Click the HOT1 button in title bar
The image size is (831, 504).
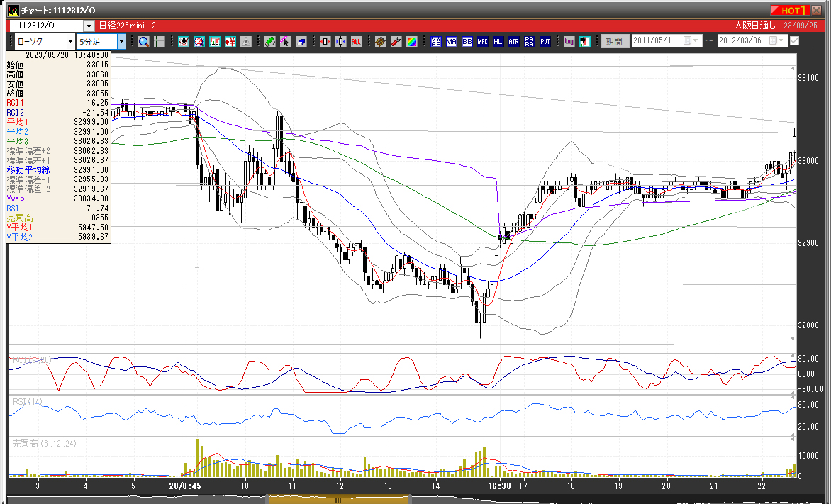click(788, 10)
